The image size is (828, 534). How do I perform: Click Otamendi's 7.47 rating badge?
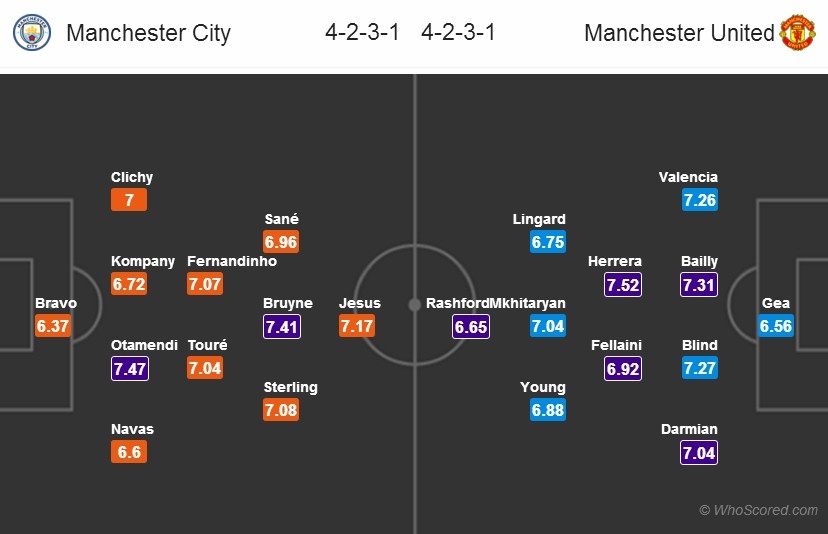[x=130, y=368]
